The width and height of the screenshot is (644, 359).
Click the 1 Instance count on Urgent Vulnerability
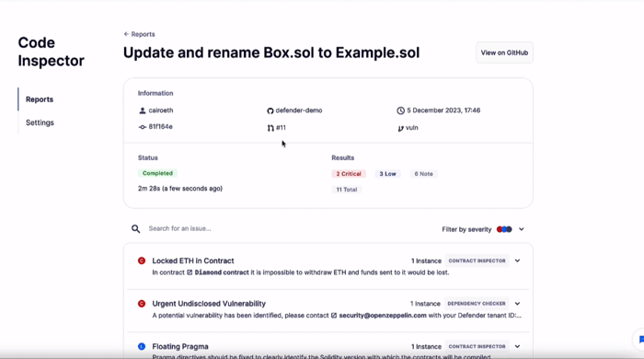pos(425,304)
